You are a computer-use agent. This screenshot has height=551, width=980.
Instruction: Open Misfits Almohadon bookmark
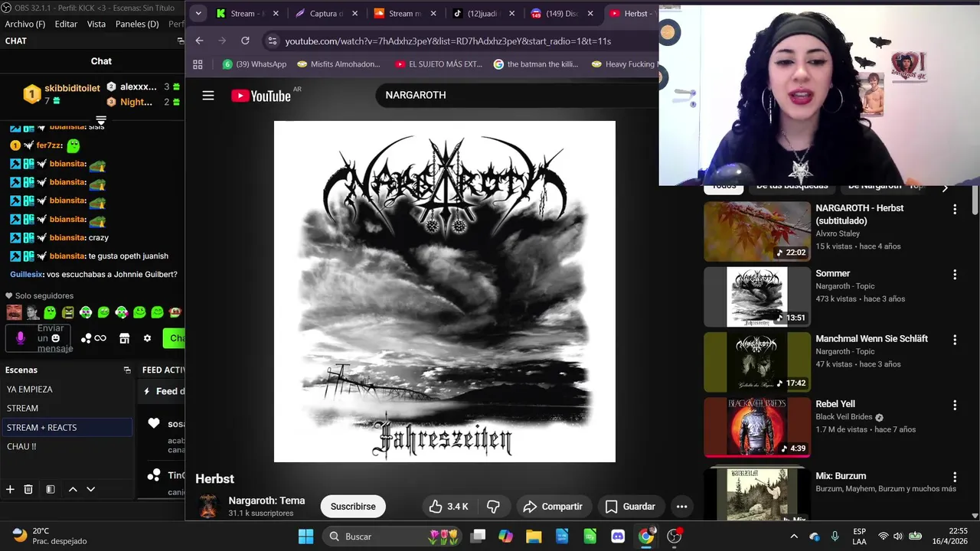pos(338,64)
